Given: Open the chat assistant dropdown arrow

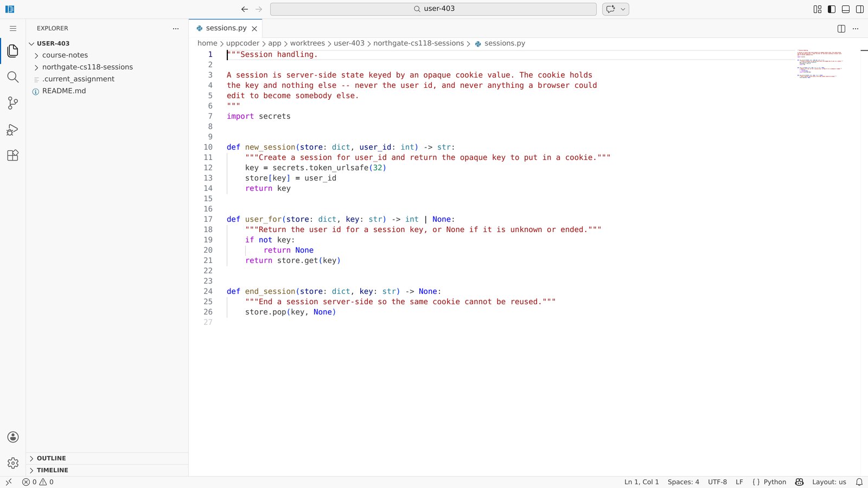Looking at the screenshot, I should point(623,9).
